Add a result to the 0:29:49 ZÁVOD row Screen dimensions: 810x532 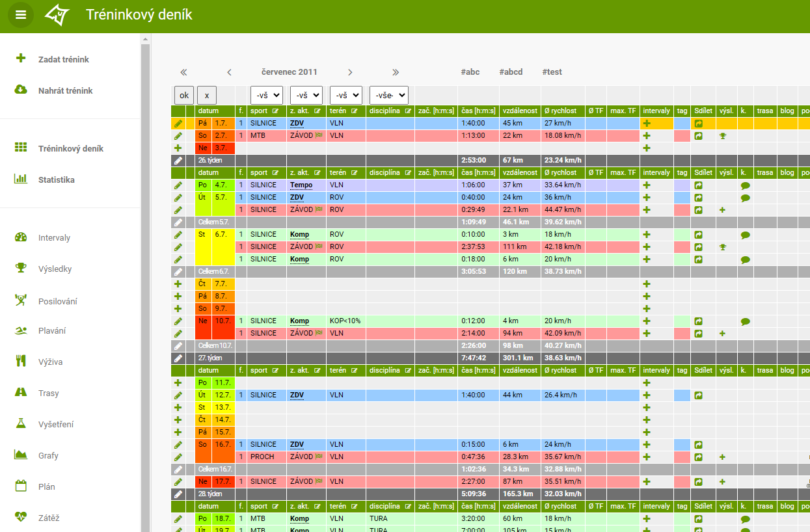click(x=722, y=210)
